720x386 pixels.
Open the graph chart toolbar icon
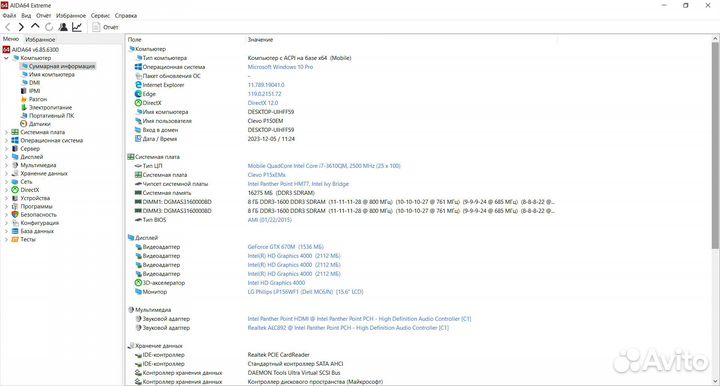coord(77,28)
